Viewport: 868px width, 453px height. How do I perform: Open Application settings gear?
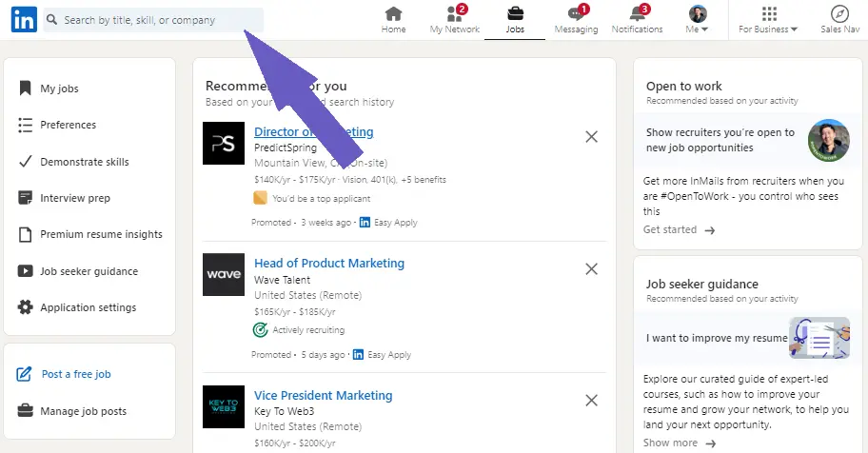(x=77, y=307)
